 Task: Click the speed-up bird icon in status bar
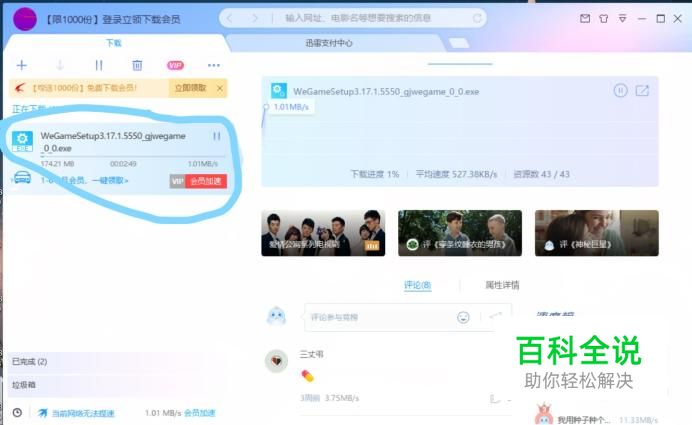tap(42, 413)
